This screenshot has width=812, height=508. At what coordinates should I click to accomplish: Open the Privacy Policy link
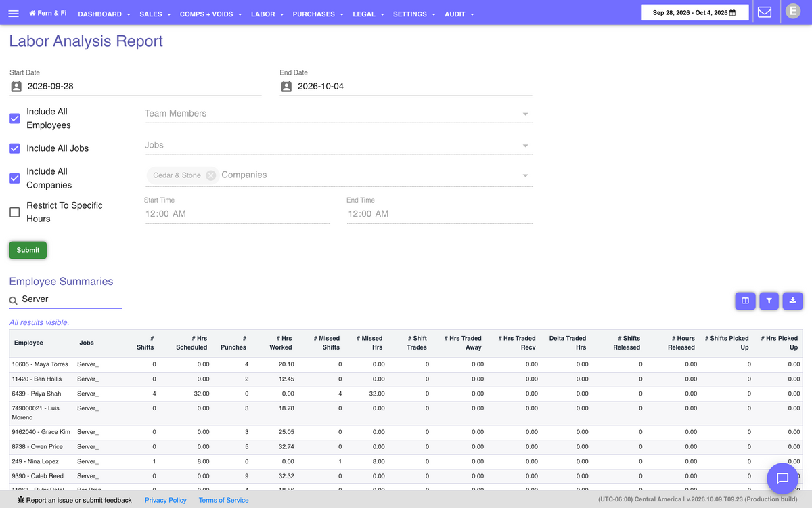tap(166, 500)
